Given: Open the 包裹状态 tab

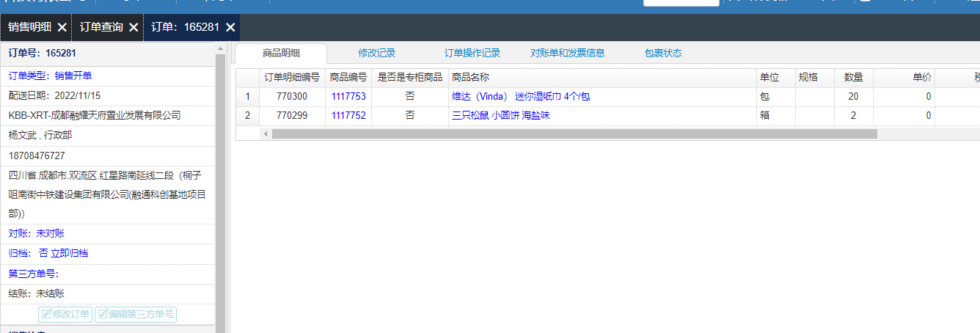Looking at the screenshot, I should 663,53.
